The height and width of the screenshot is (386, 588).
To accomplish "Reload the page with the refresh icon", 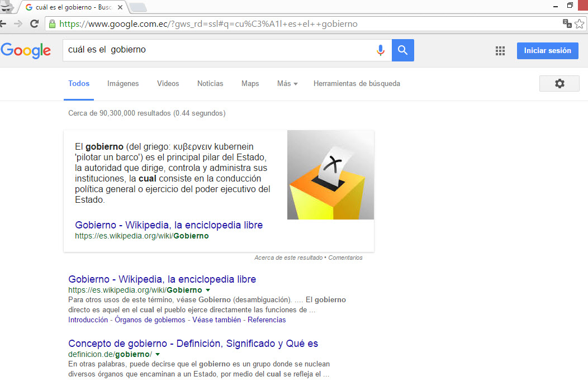I will click(34, 24).
